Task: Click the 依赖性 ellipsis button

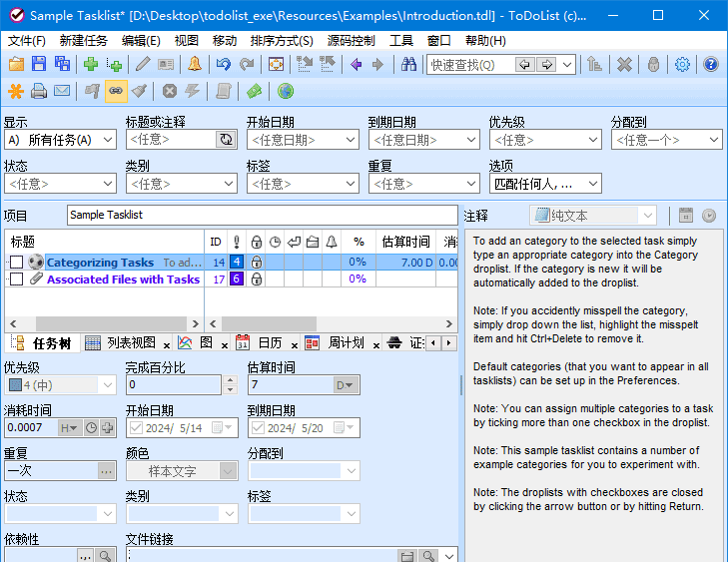Action: [x=85, y=555]
